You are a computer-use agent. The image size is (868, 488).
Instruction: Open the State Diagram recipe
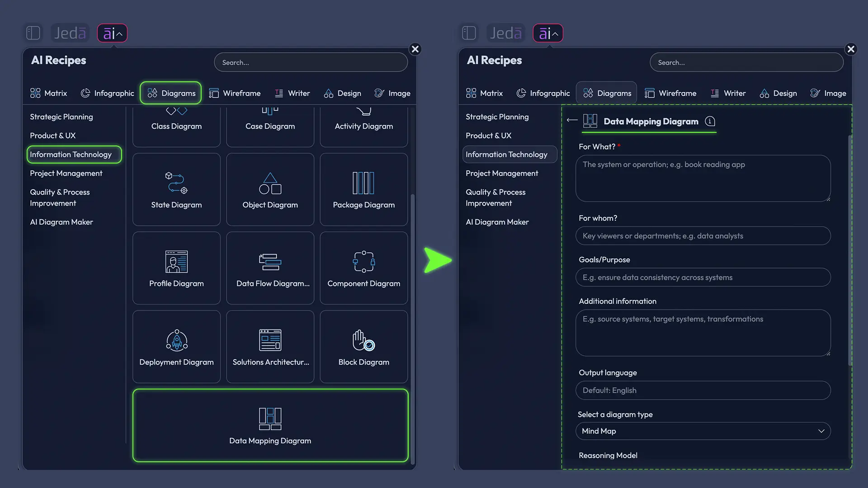(176, 190)
